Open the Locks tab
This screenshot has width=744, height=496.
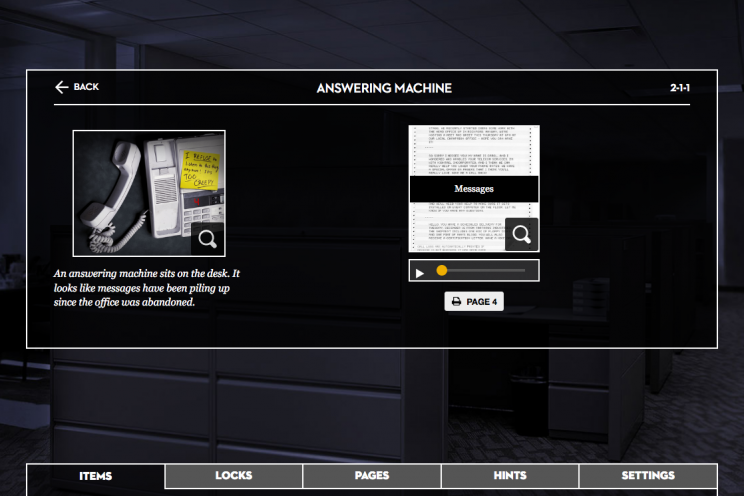click(233, 476)
